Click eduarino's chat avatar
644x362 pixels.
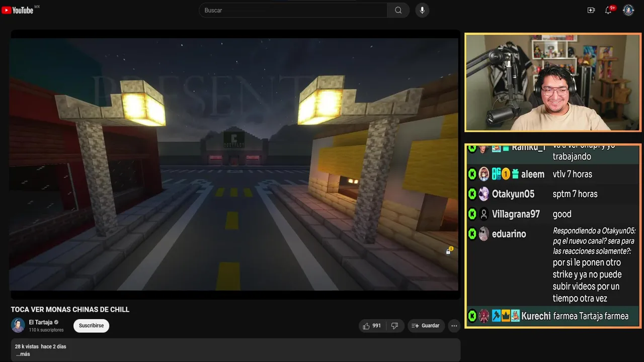coord(484,234)
